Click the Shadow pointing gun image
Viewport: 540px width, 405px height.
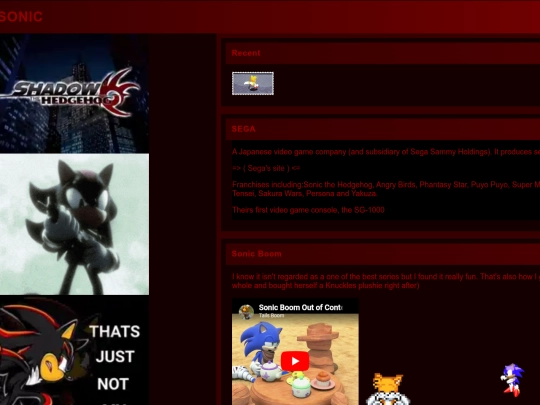(74, 224)
